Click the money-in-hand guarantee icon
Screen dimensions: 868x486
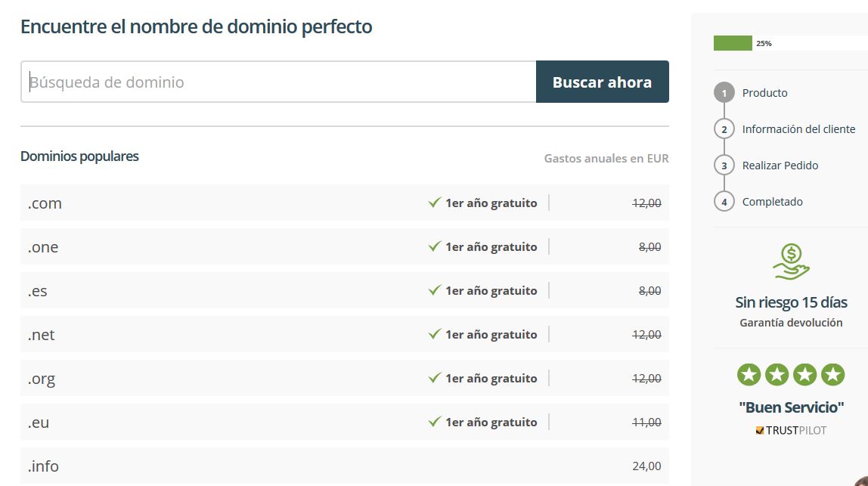[791, 262]
